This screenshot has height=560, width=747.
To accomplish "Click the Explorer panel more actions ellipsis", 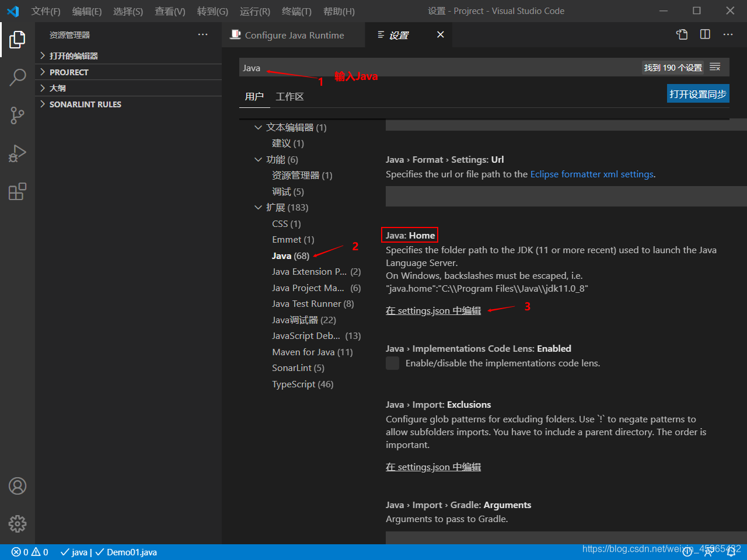I will tap(203, 35).
